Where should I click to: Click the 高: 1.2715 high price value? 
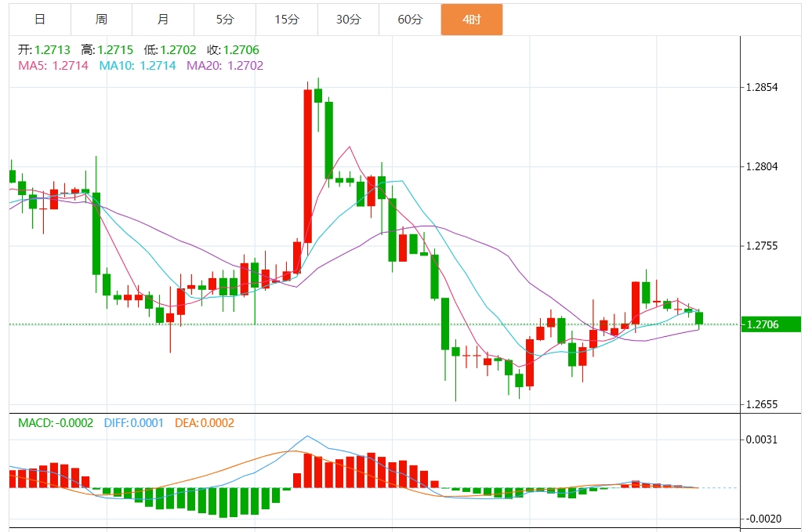point(107,50)
